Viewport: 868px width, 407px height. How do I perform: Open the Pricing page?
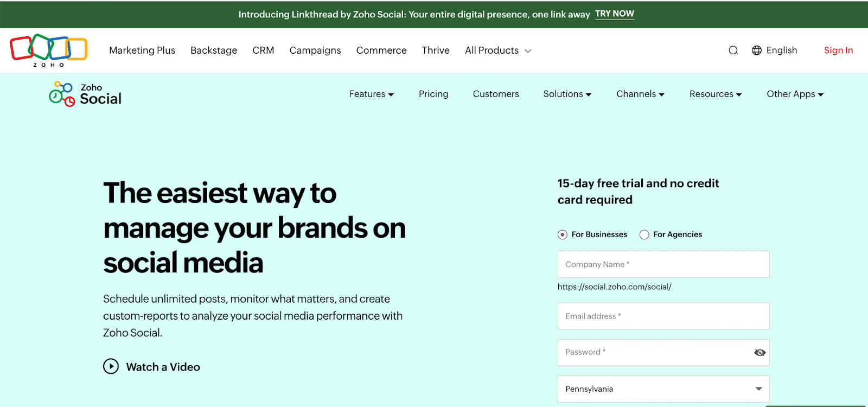pos(433,94)
